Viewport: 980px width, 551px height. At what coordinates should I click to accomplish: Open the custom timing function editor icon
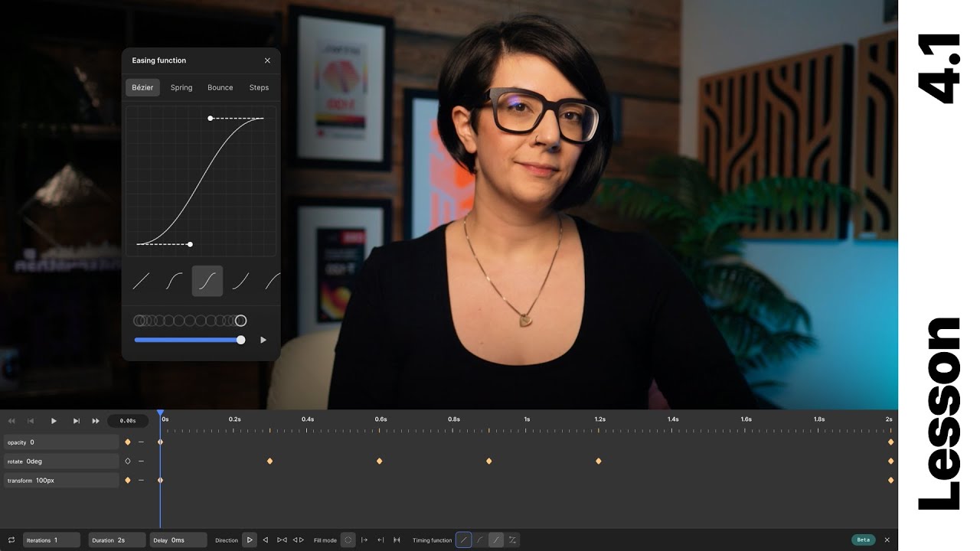(x=511, y=540)
